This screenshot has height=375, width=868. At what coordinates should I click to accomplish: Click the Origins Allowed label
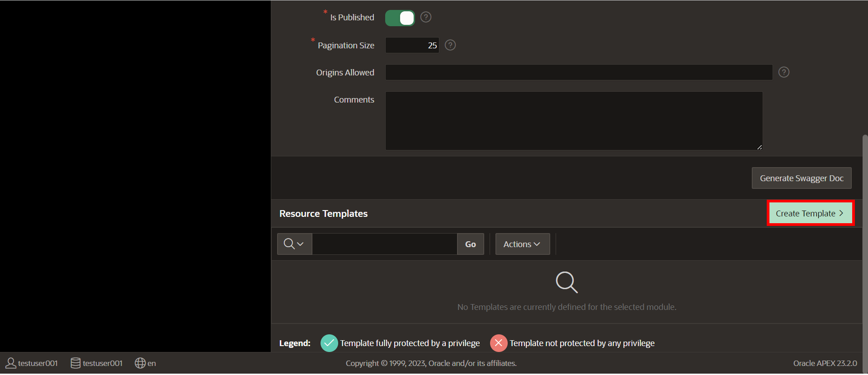[345, 73]
